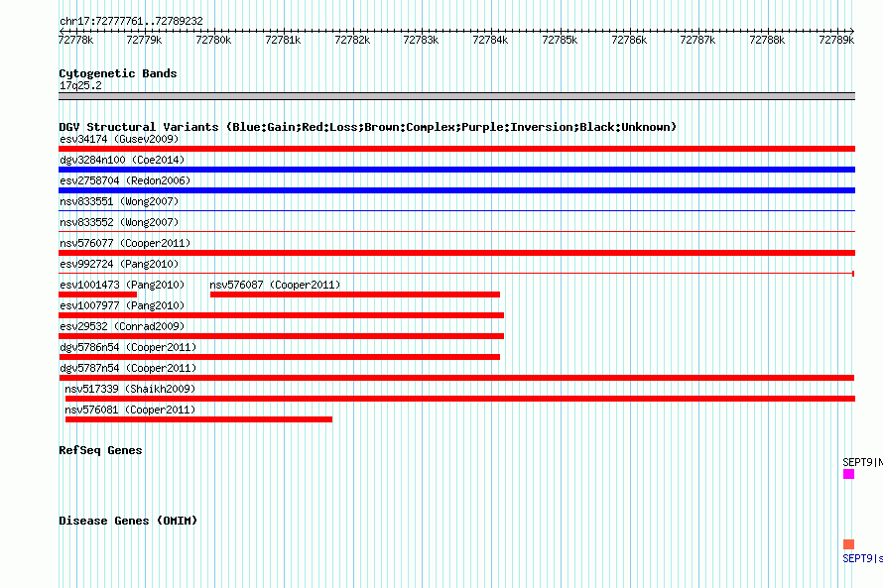Click the 72789k ruler label

(836, 40)
